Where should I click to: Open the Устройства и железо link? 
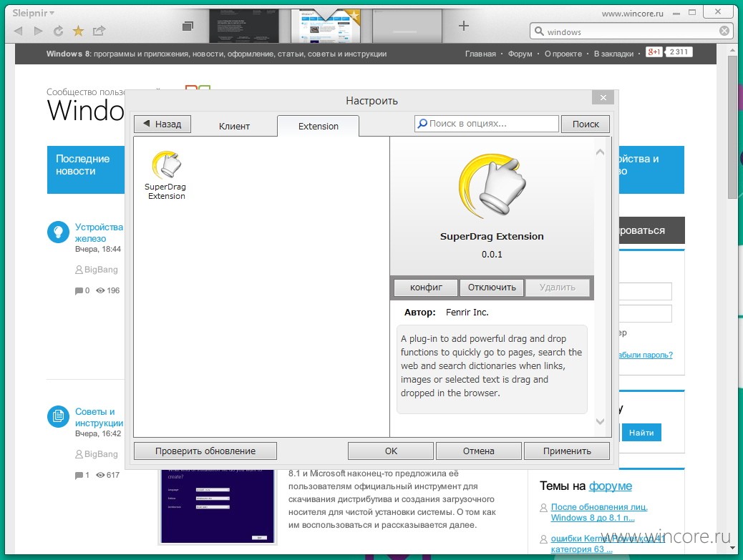(x=99, y=232)
